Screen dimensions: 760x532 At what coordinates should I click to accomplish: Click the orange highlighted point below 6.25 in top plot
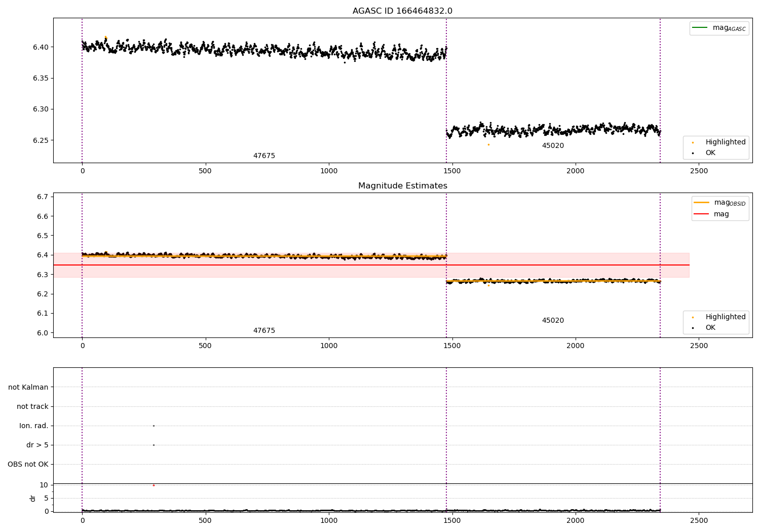[488, 144]
